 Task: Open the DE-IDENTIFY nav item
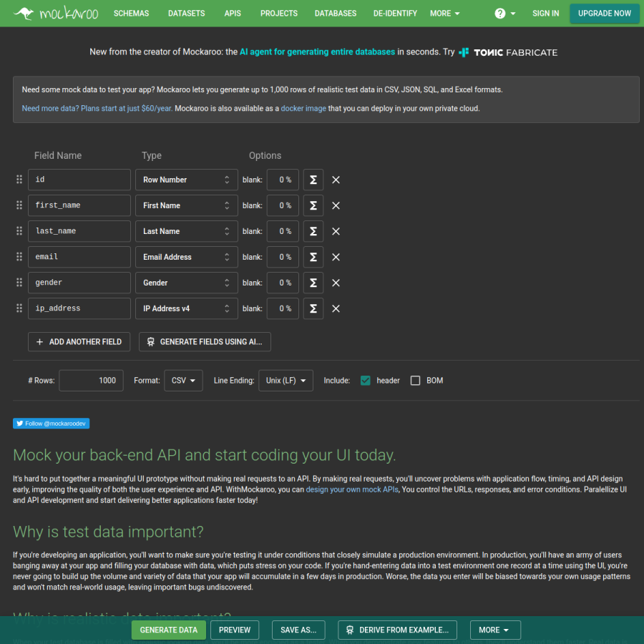(x=395, y=14)
